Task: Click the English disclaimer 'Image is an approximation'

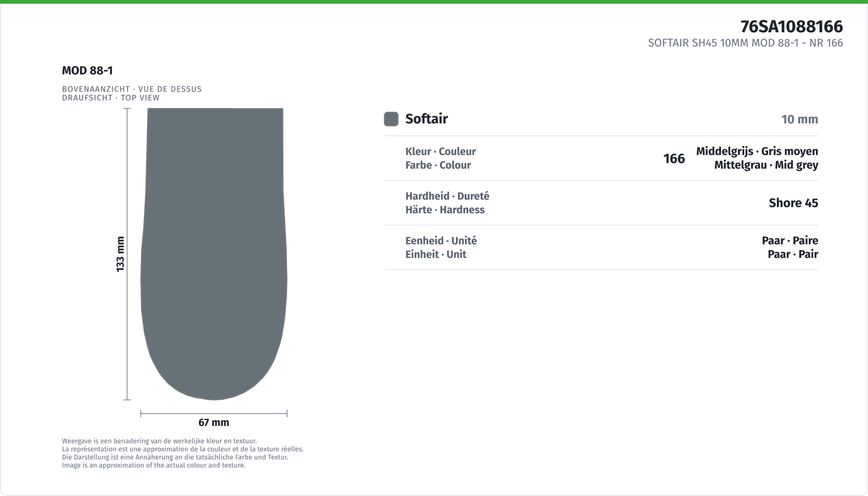Action: 154,465
